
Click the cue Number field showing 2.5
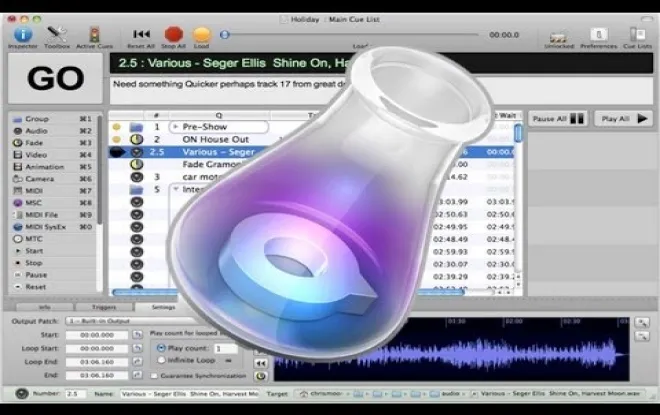click(x=76, y=394)
